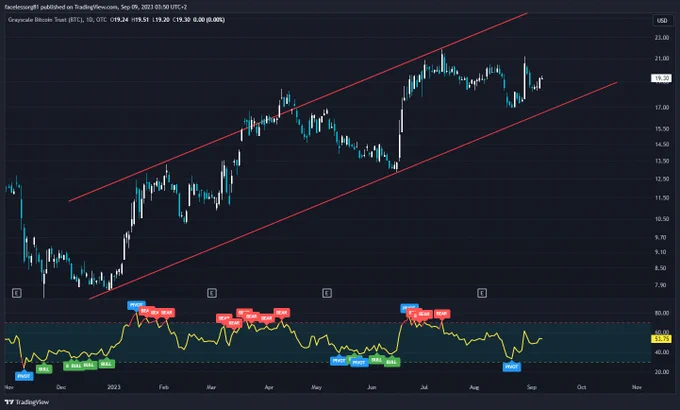
Task: Click the earnings E marker in early November
Action: (16, 293)
